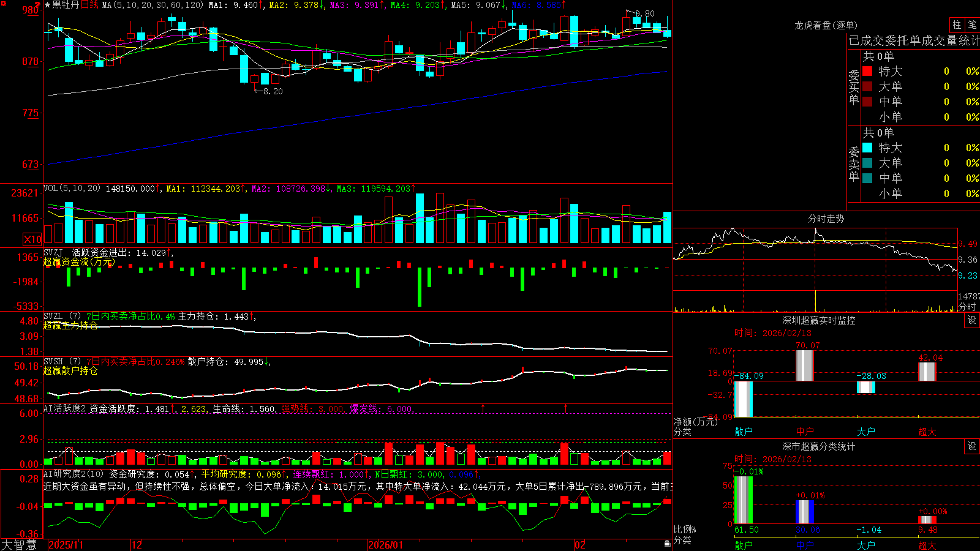
Task: Click the 深圳超赢实时监控 panel title
Action: 818,320
